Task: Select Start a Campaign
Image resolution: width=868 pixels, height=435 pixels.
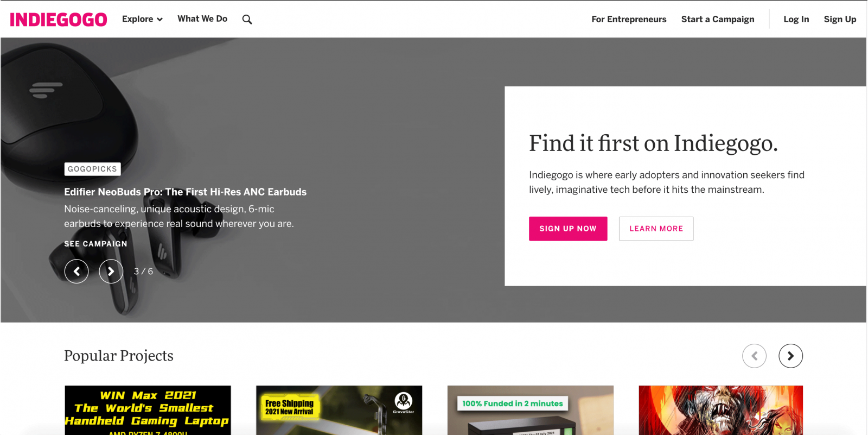Action: coord(718,19)
